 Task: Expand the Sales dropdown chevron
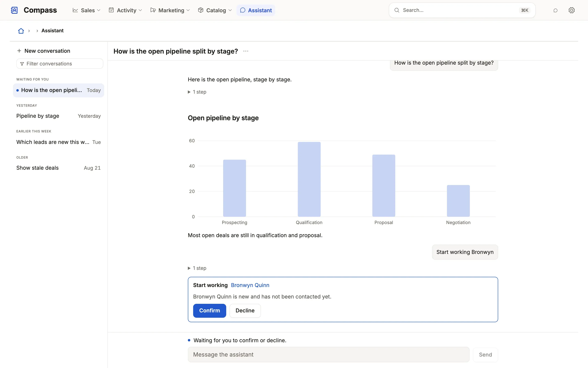click(x=99, y=10)
